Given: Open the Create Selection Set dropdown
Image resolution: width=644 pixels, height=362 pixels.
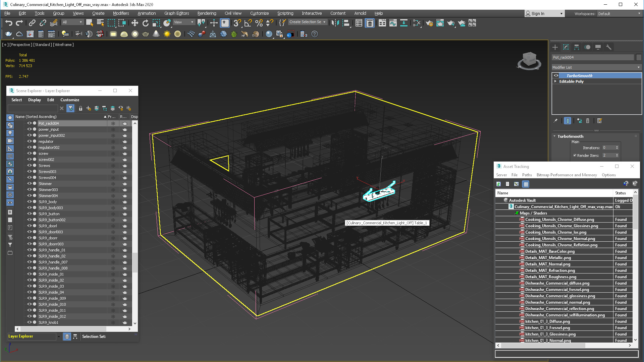Looking at the screenshot, I should pos(307,22).
